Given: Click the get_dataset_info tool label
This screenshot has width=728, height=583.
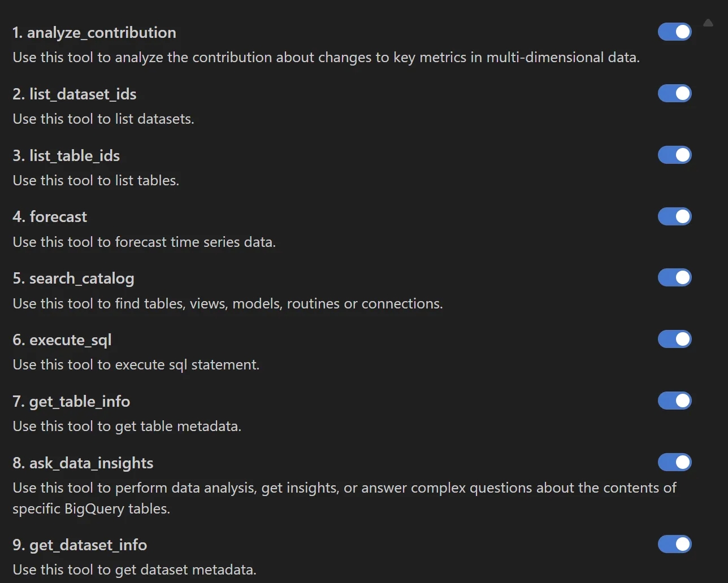Looking at the screenshot, I should [x=80, y=545].
